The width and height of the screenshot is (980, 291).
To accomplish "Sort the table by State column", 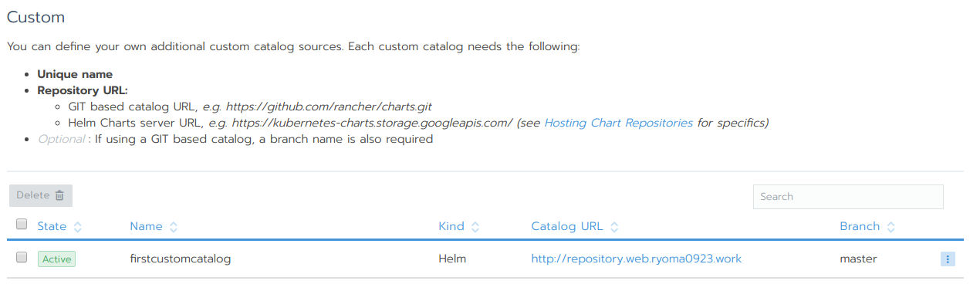I will [x=52, y=227].
